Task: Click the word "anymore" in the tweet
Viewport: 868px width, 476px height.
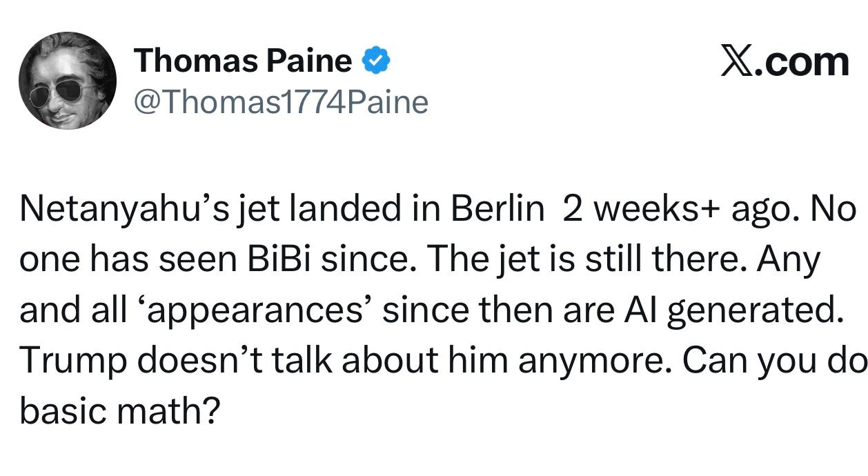Action: point(585,359)
